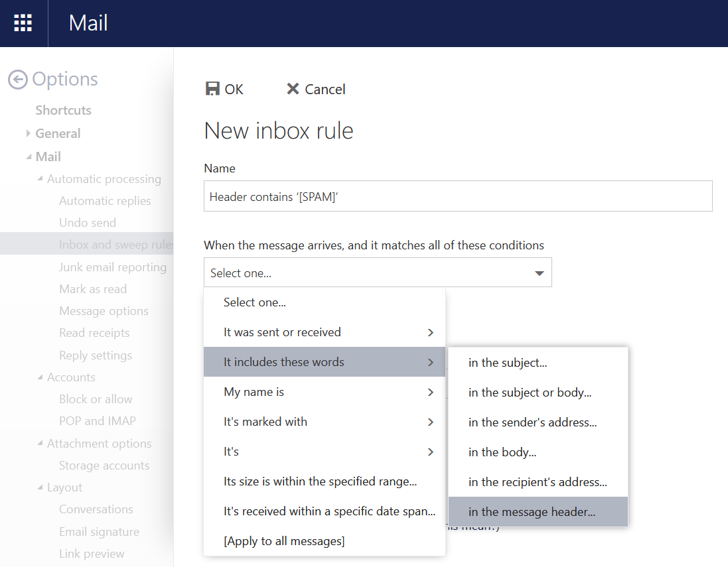The width and height of the screenshot is (728, 567).
Task: Expand the General section triangle
Action: (29, 133)
